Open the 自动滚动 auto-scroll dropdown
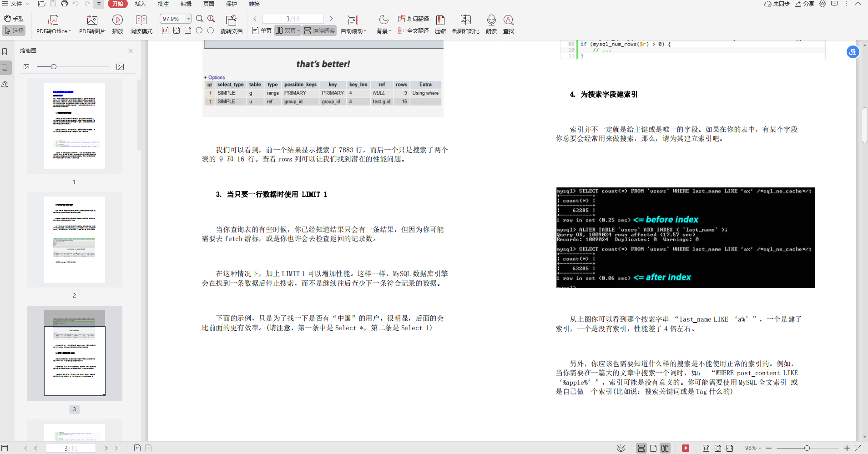Viewport: 868px width, 454px height. coord(353,30)
